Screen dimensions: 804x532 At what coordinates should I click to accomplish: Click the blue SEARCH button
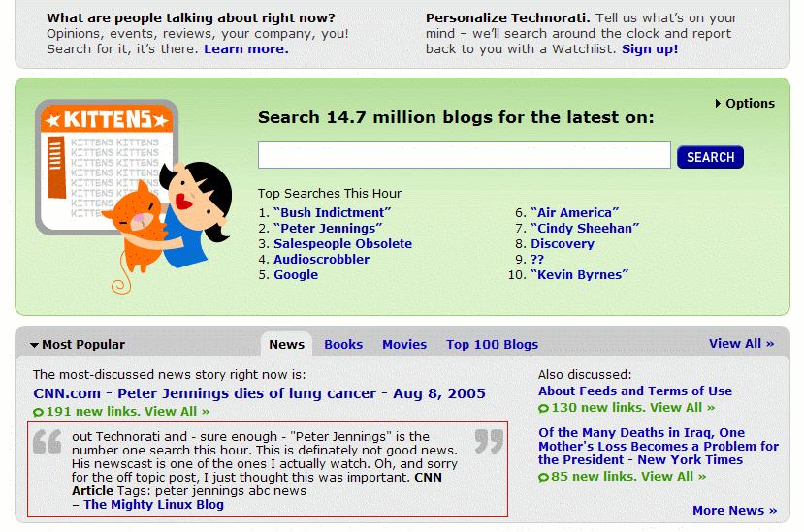(710, 157)
